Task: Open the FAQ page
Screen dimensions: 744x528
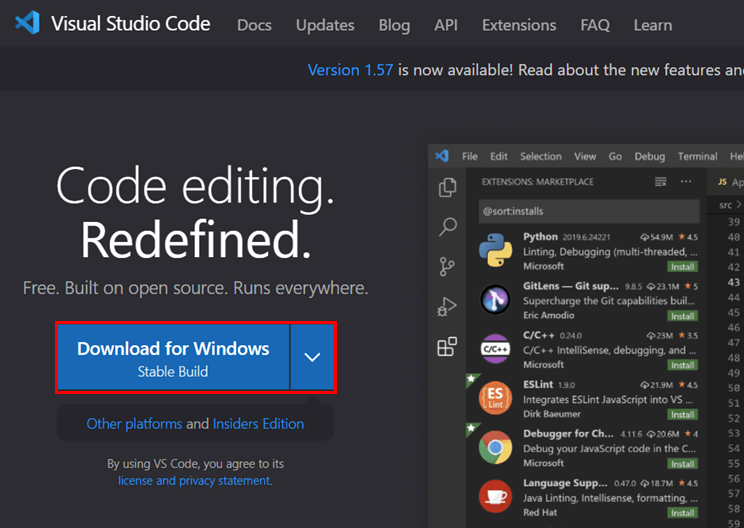Action: click(x=595, y=25)
